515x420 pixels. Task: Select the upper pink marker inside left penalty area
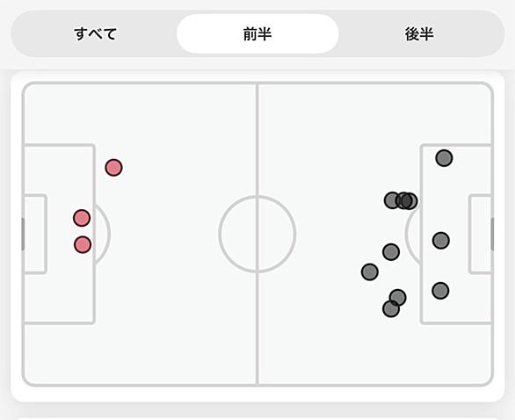point(82,218)
